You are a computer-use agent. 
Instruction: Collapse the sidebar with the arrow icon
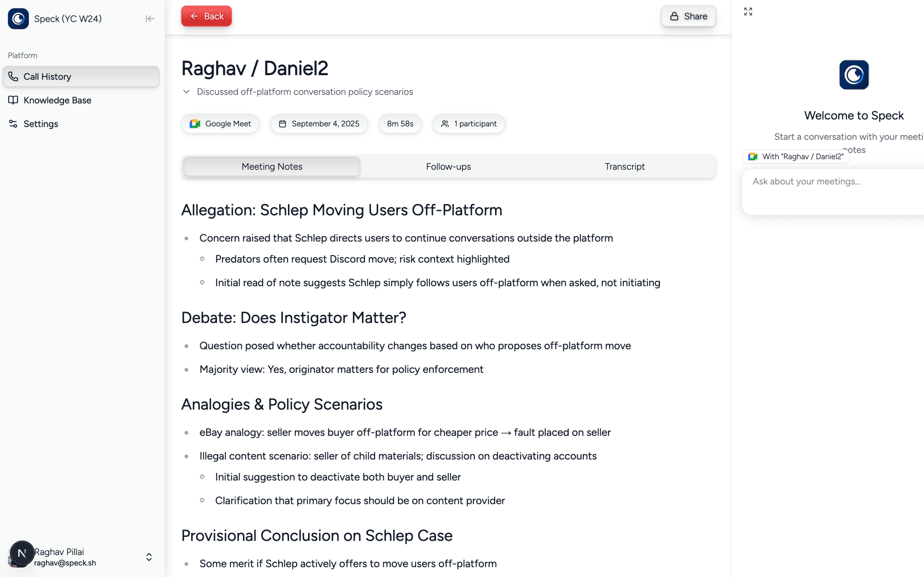tap(150, 19)
